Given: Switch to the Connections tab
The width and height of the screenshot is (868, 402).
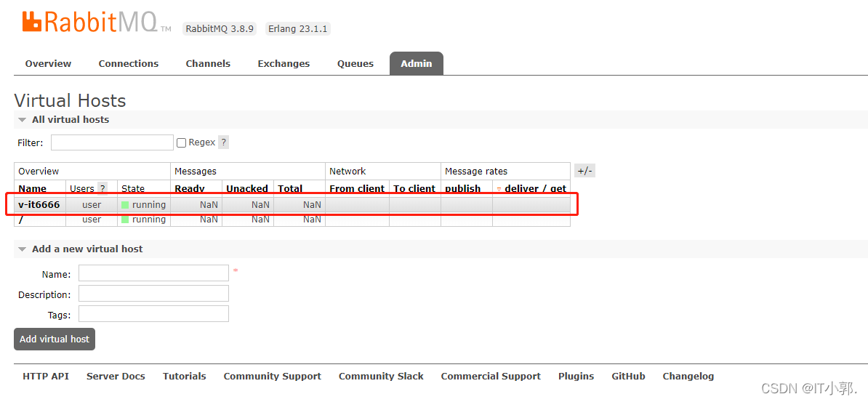Looking at the screenshot, I should [x=129, y=64].
